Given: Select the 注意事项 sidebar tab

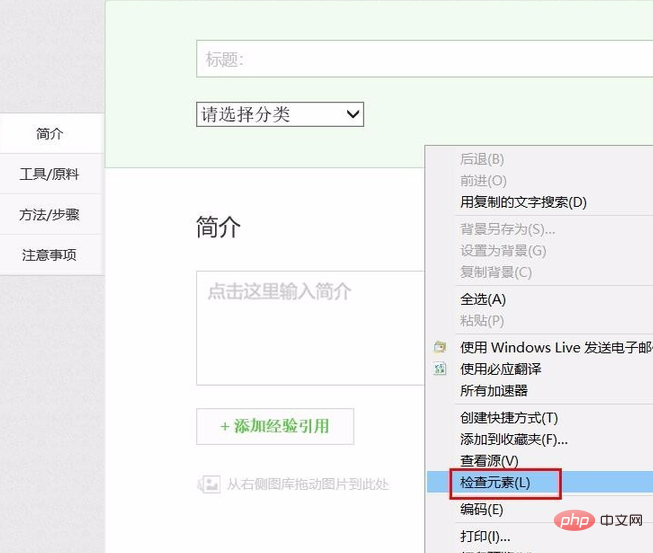Looking at the screenshot, I should tap(50, 255).
